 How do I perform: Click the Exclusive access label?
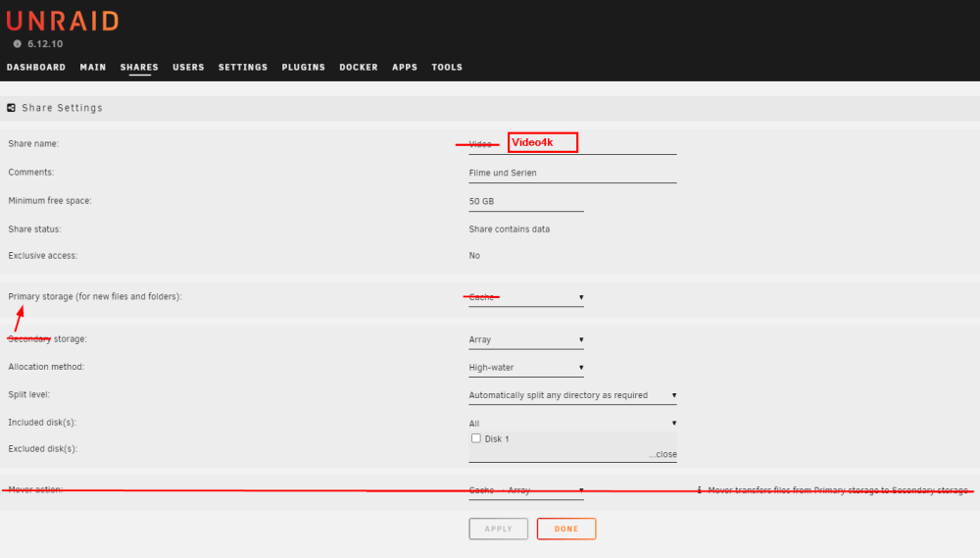[x=43, y=255]
